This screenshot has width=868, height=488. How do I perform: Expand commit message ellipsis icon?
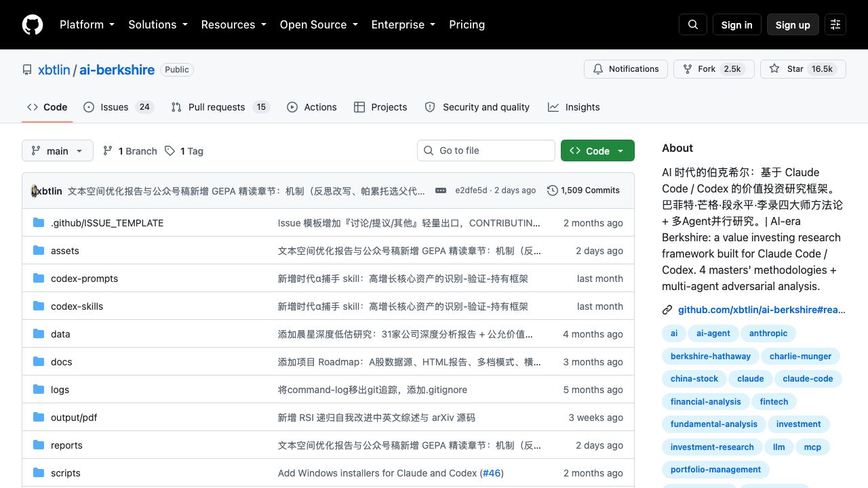[441, 190]
